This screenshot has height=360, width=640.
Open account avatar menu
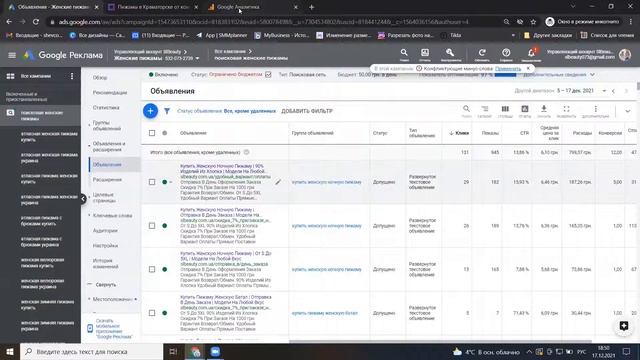[624, 55]
